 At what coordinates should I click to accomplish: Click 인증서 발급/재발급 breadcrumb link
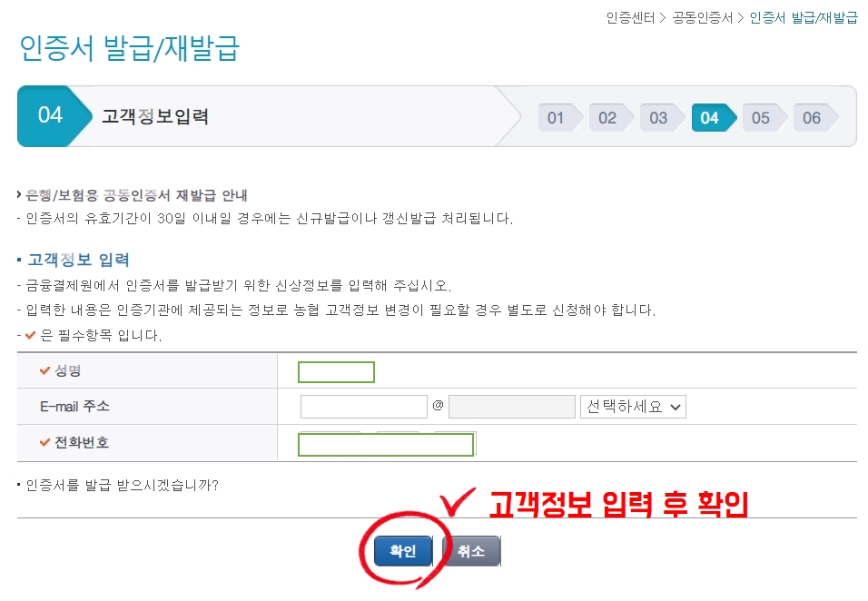tap(804, 18)
